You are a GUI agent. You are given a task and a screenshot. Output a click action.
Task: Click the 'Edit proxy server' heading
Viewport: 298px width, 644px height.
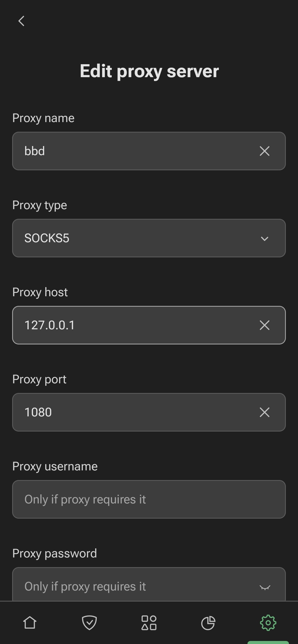pyautogui.click(x=149, y=71)
